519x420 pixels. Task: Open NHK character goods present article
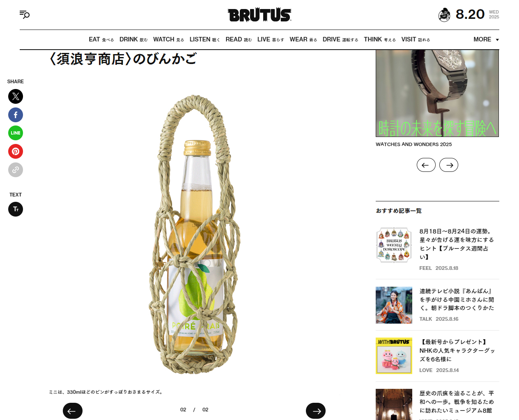coord(457,350)
